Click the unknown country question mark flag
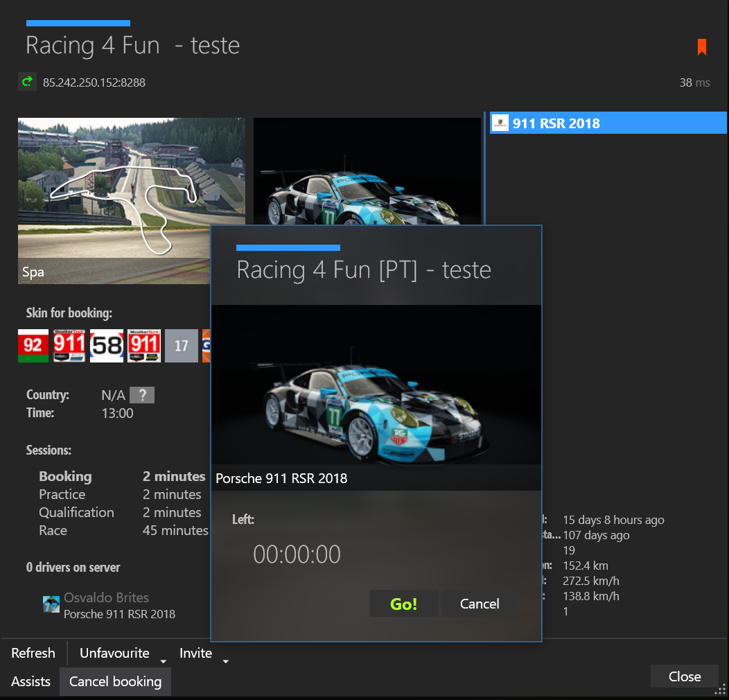 tap(142, 395)
